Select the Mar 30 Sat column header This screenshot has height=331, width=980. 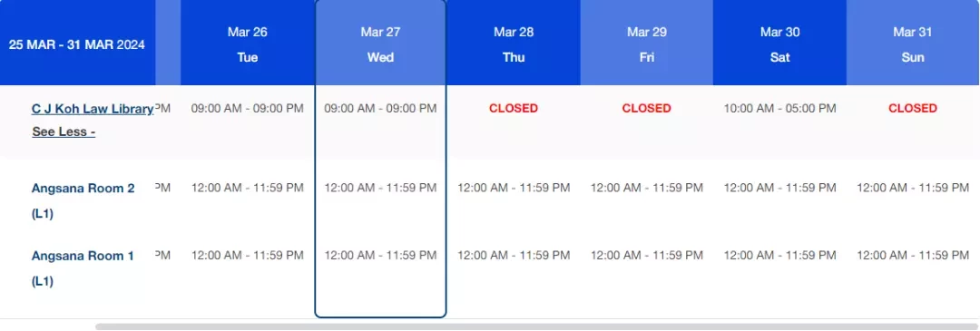tap(780, 43)
